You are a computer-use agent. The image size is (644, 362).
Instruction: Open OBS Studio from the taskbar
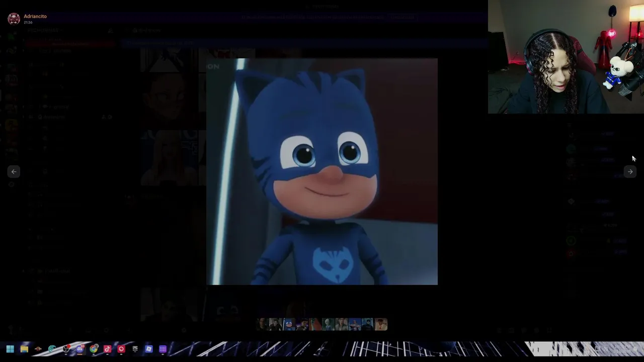pyautogui.click(x=66, y=349)
